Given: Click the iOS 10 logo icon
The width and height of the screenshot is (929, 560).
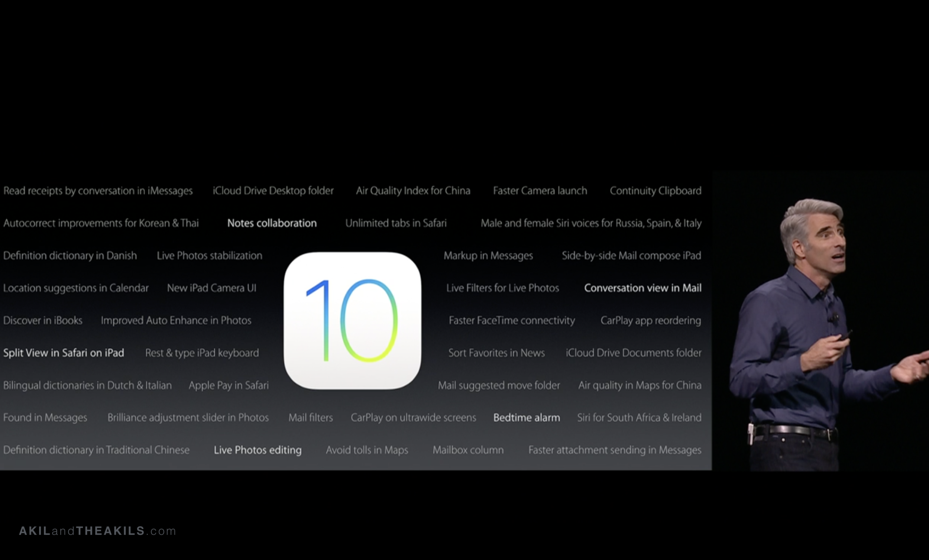Looking at the screenshot, I should pos(353,321).
